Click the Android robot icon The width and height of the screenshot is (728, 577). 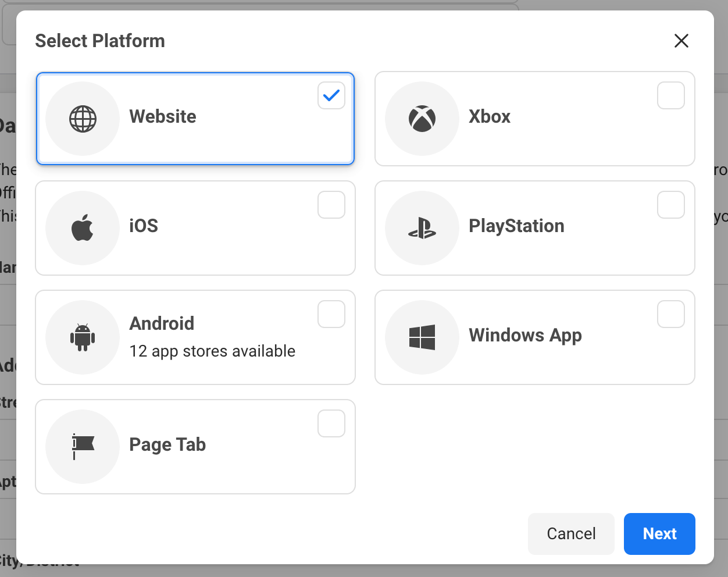click(83, 337)
